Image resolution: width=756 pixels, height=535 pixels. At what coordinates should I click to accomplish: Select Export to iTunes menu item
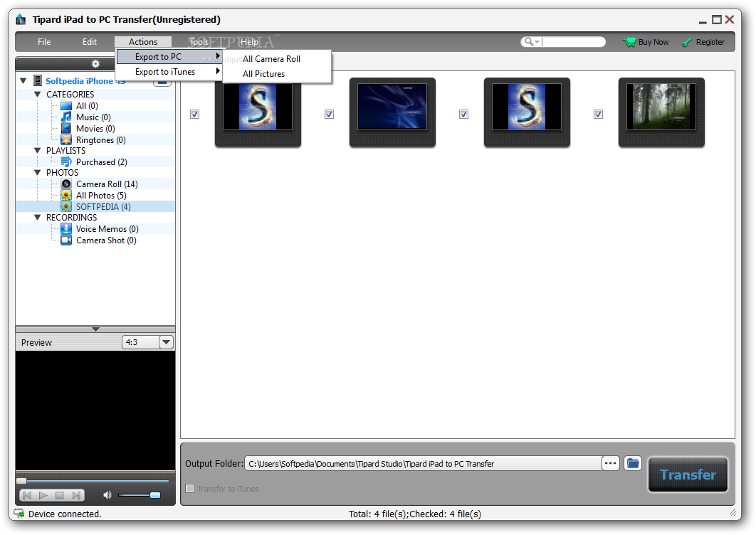tap(169, 72)
